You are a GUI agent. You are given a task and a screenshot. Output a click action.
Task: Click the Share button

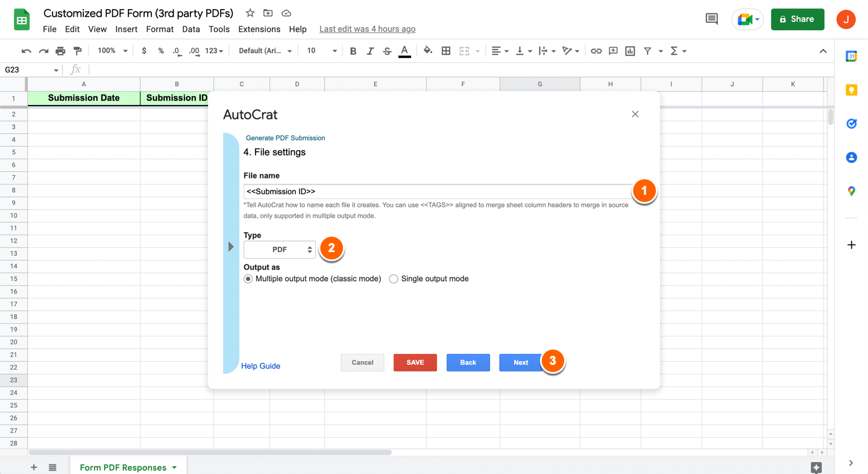click(x=797, y=19)
